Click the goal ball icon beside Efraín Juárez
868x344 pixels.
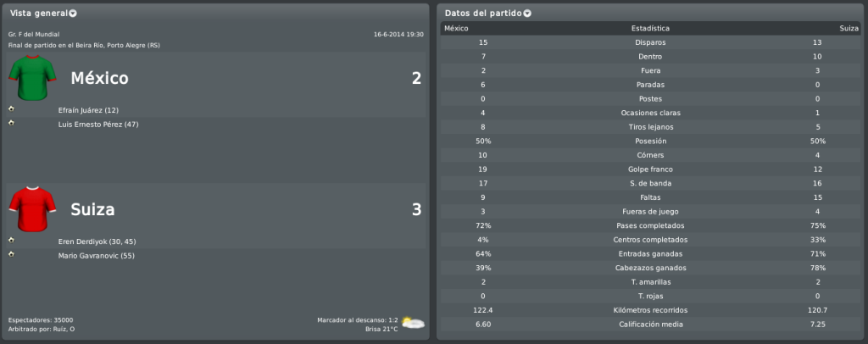click(x=11, y=108)
